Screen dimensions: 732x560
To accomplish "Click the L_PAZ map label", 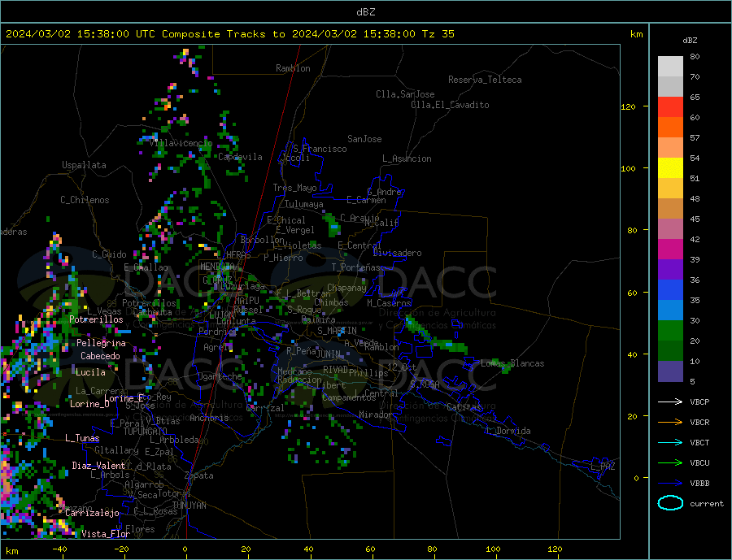I will coord(603,467).
